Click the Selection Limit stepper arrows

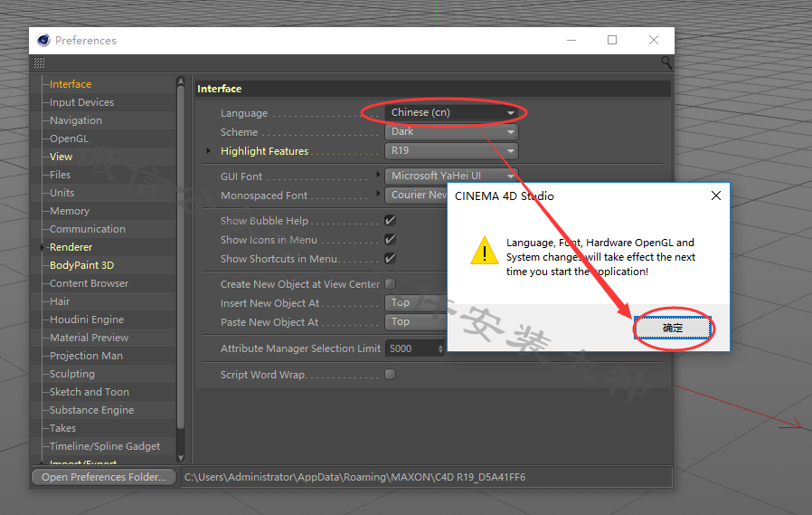pos(440,348)
